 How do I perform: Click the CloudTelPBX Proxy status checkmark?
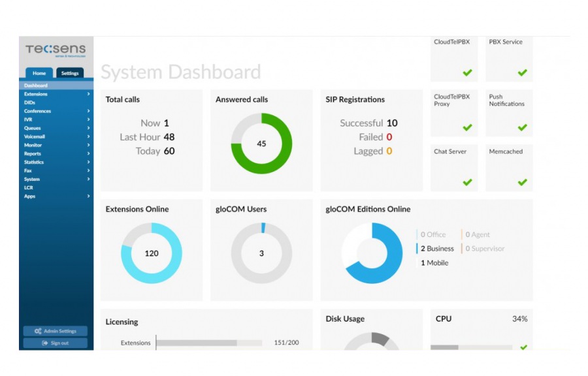point(467,127)
